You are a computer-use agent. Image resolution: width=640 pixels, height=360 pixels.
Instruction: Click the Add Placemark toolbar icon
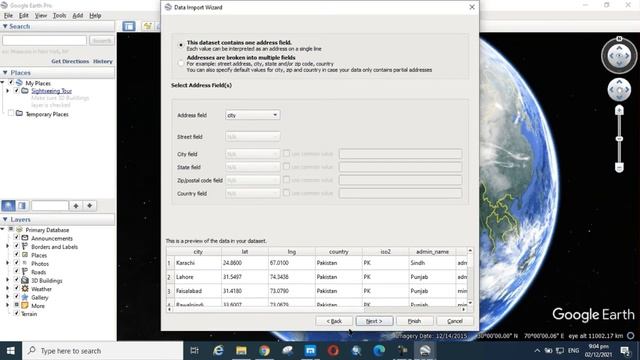147,26
